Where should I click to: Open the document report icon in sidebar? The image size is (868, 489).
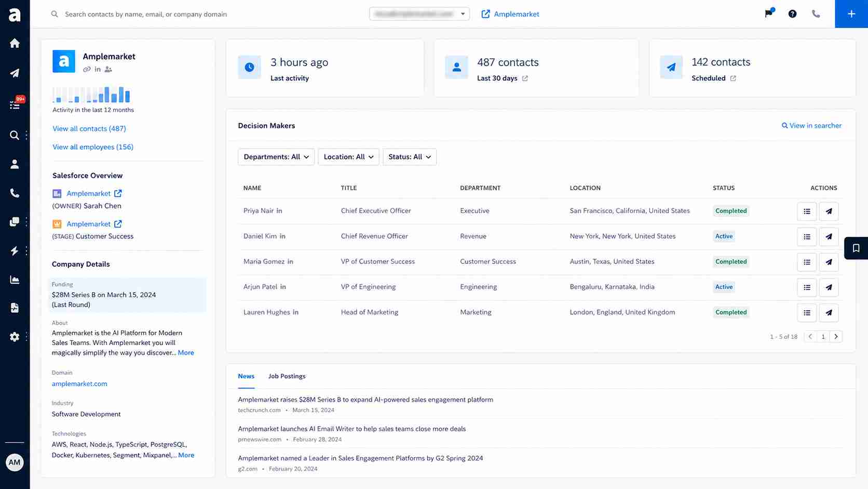(x=15, y=308)
